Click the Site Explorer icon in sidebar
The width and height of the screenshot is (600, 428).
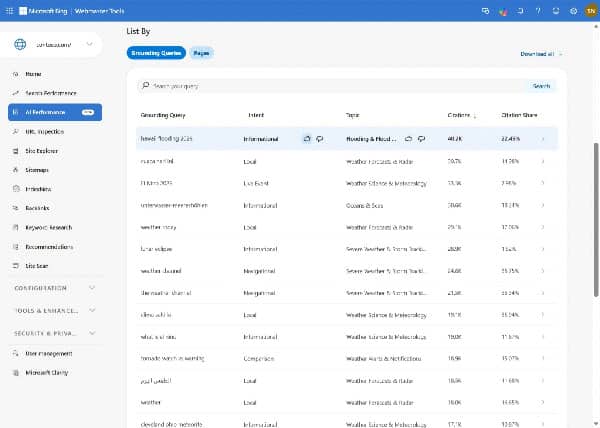click(x=15, y=151)
